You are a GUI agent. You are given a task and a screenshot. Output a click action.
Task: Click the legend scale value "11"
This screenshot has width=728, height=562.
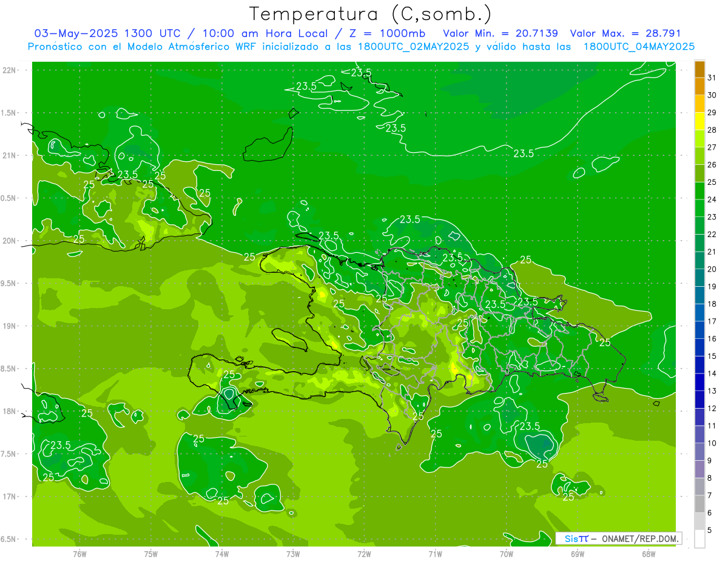[x=712, y=426]
